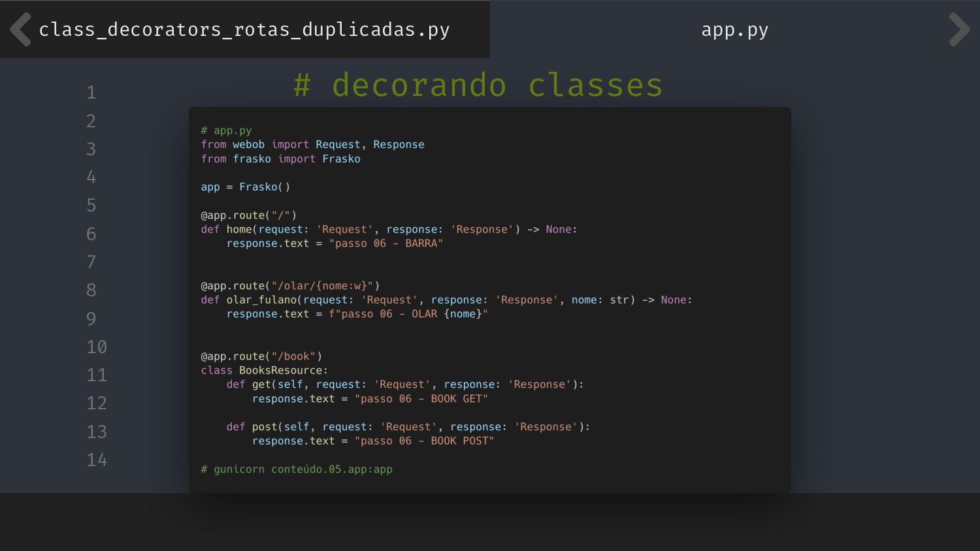The height and width of the screenshot is (551, 980).
Task: Go to previous slide with left chevron
Action: coord(20,29)
